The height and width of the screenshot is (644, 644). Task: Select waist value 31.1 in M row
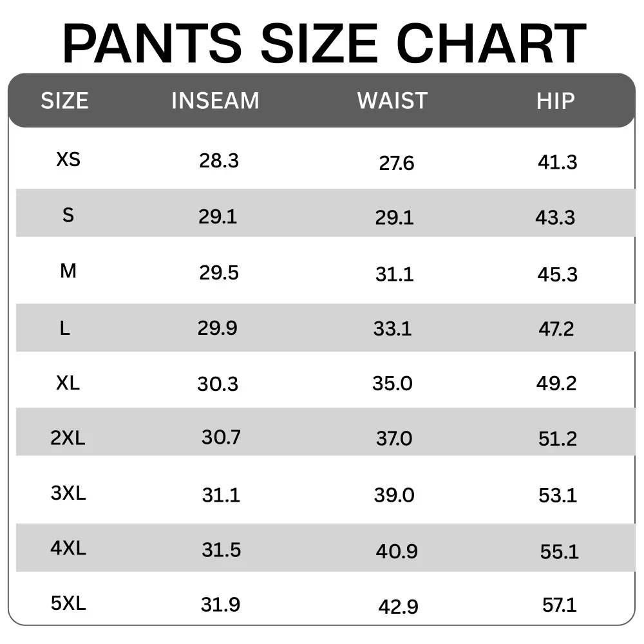click(x=395, y=274)
